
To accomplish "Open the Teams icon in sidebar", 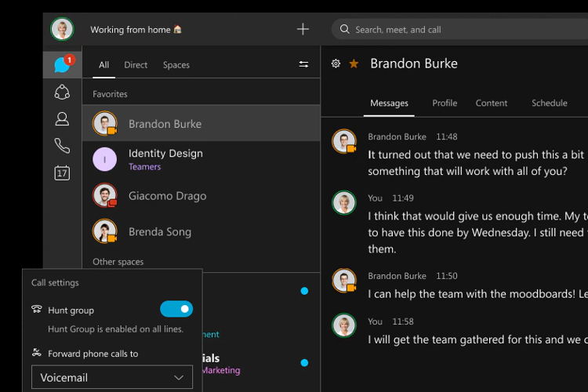I will point(62,93).
